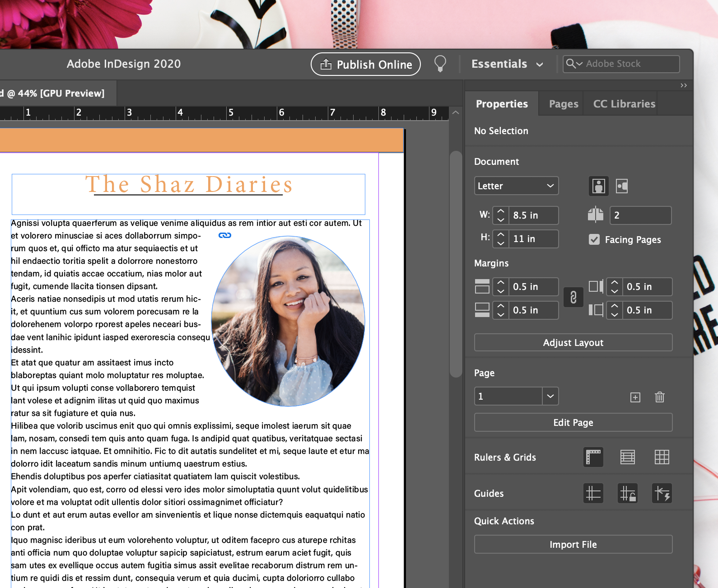Viewport: 718px width, 588px height.
Task: Open the lightbulb Learn tips icon
Action: pos(440,64)
